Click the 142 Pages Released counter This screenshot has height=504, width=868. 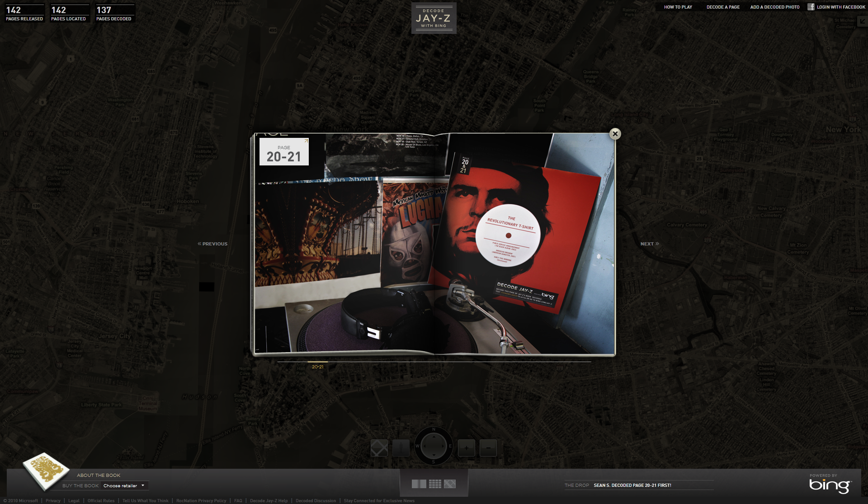pos(24,14)
